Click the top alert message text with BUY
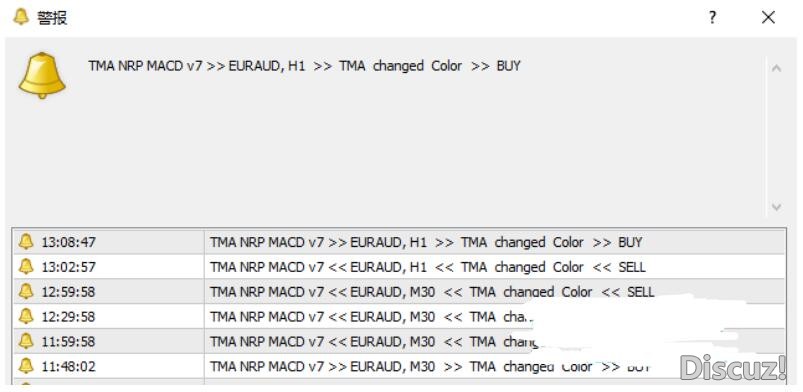803x392 pixels. 304,66
